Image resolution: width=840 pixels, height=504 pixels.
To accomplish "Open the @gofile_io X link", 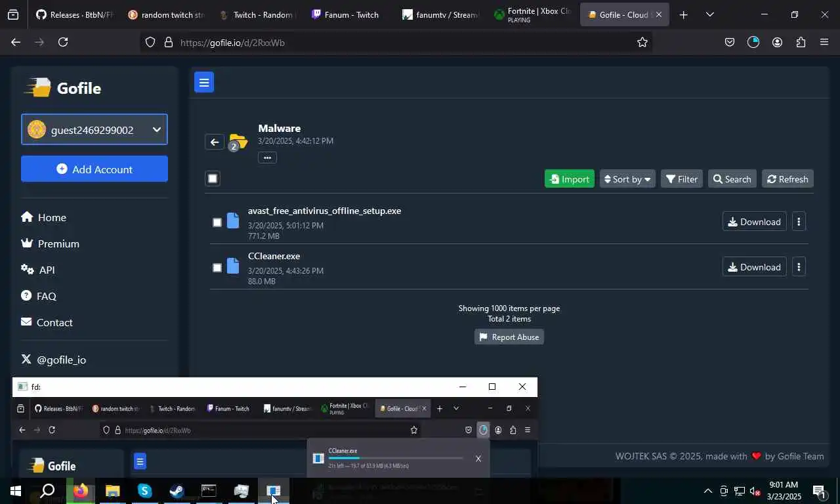I will coord(53,360).
